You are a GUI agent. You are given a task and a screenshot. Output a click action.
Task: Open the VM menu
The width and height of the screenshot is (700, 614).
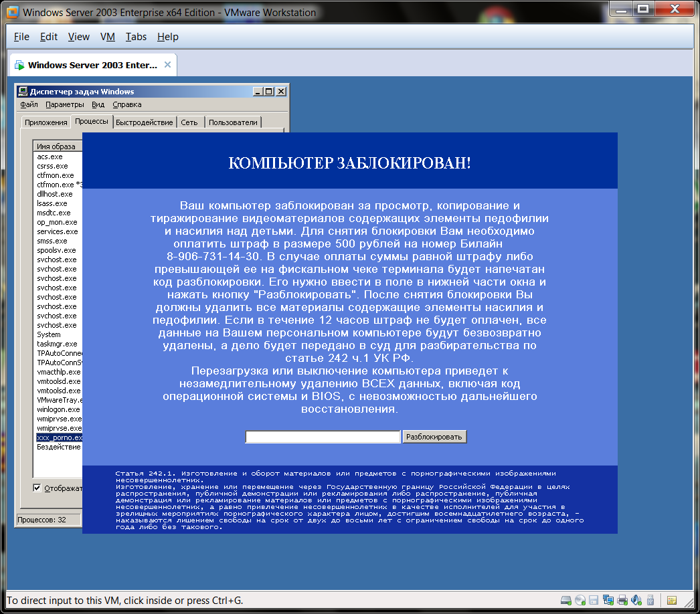coord(108,37)
